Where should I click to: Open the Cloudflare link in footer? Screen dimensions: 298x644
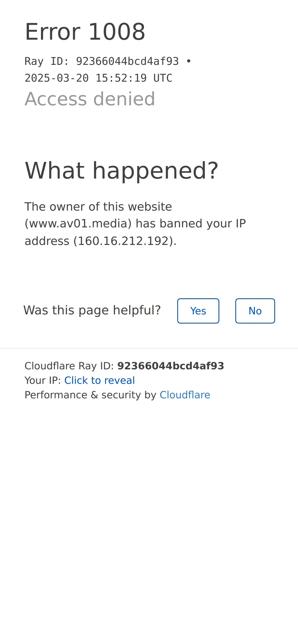click(x=185, y=395)
